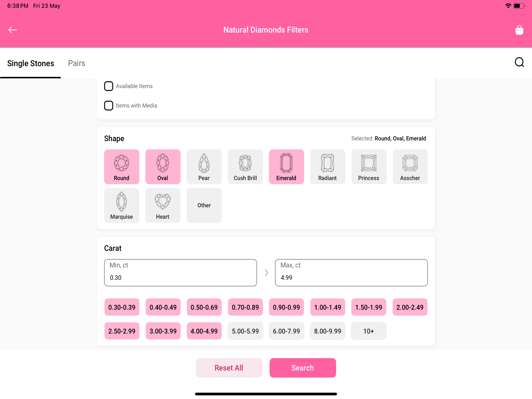Select the Other shape option
Viewport: 532px width, 399px height.
click(204, 205)
